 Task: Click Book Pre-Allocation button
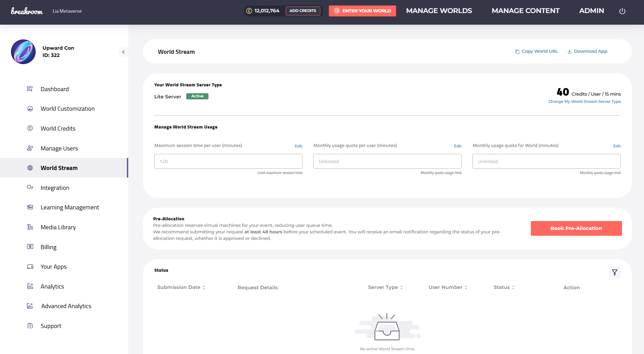click(576, 228)
